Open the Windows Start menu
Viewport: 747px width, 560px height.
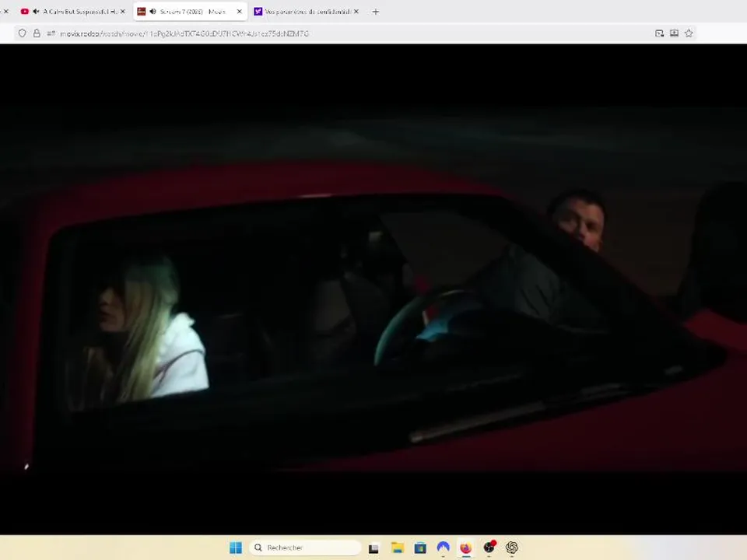[x=236, y=548]
